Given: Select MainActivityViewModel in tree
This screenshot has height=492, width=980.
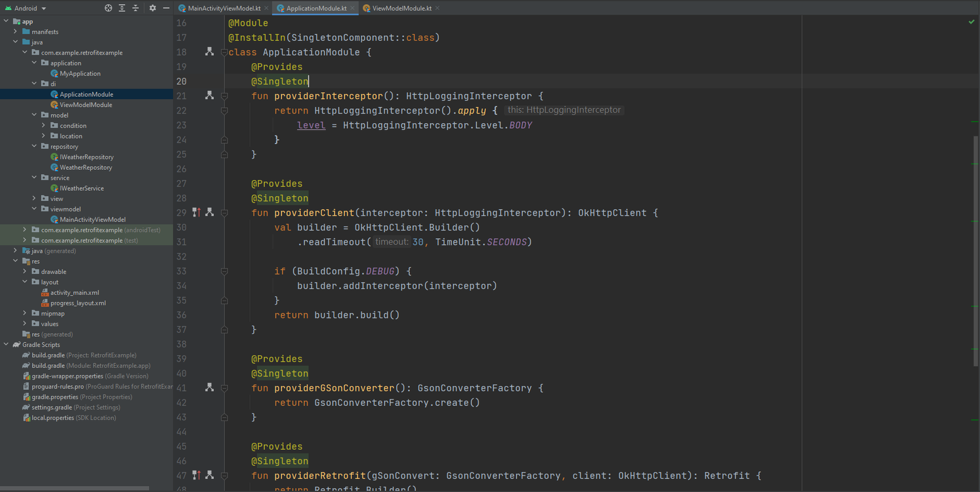Looking at the screenshot, I should 93,219.
